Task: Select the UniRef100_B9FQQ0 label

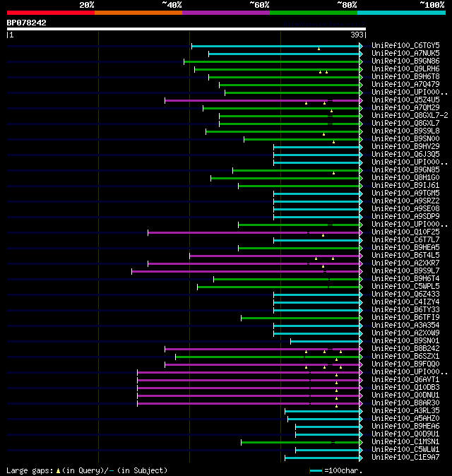Action: click(405, 364)
